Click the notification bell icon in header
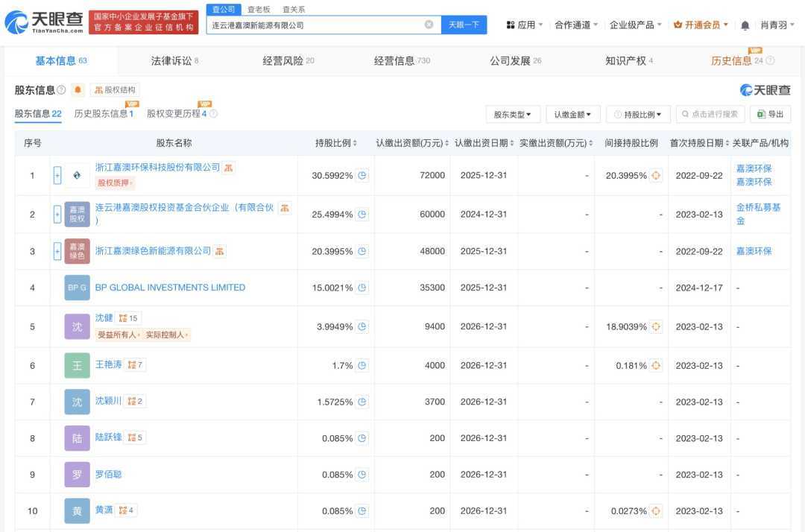 pyautogui.click(x=745, y=25)
